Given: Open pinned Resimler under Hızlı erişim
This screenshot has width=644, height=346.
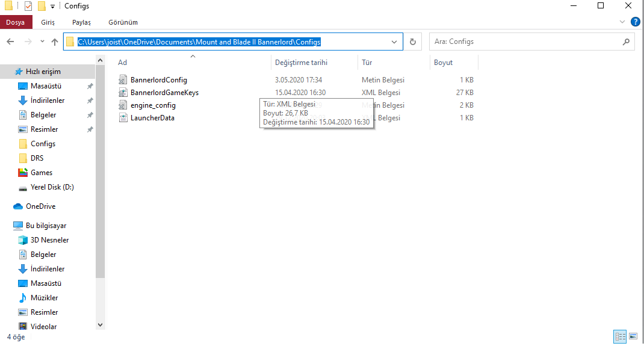Looking at the screenshot, I should [x=44, y=129].
